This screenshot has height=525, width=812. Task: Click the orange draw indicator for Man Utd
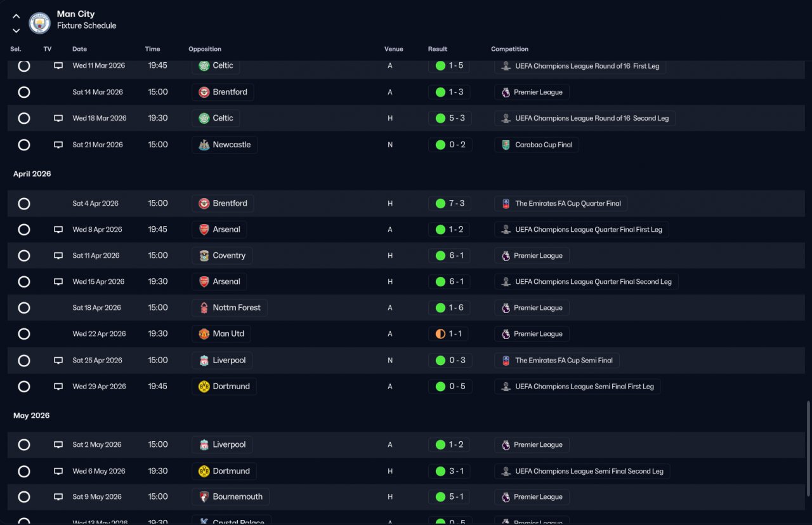pos(440,334)
